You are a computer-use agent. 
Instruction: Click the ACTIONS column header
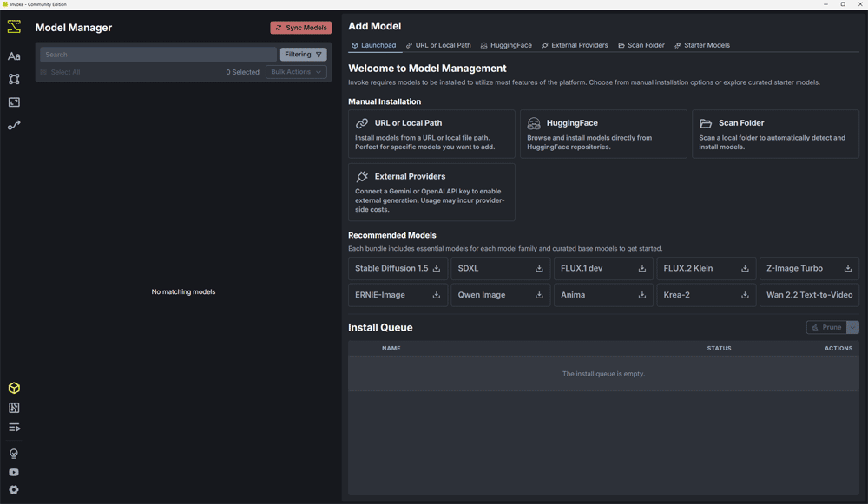click(x=838, y=349)
